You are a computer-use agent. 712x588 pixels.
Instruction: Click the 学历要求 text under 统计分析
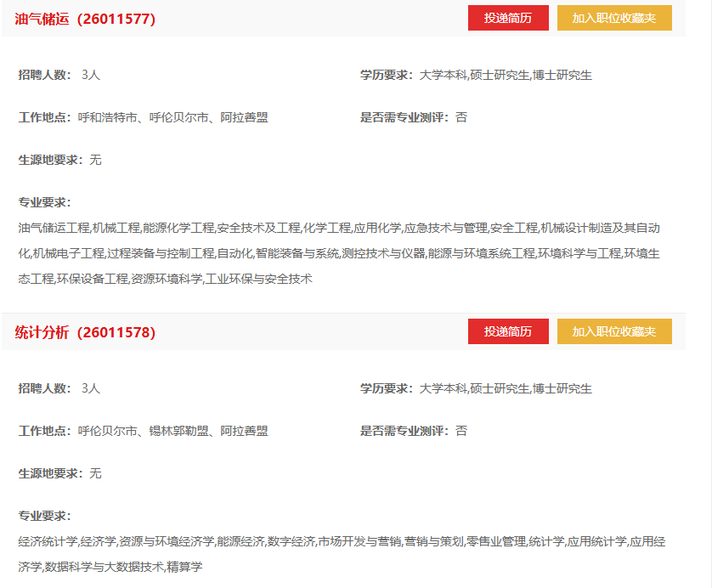tap(476, 388)
